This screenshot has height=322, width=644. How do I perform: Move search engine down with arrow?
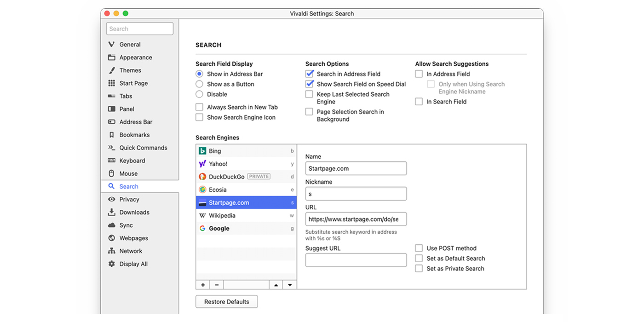[290, 285]
